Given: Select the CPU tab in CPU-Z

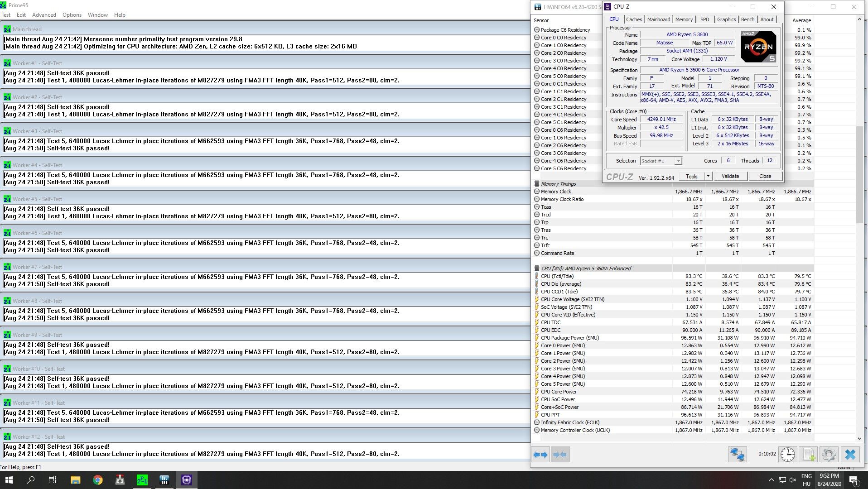Looking at the screenshot, I should 614,19.
